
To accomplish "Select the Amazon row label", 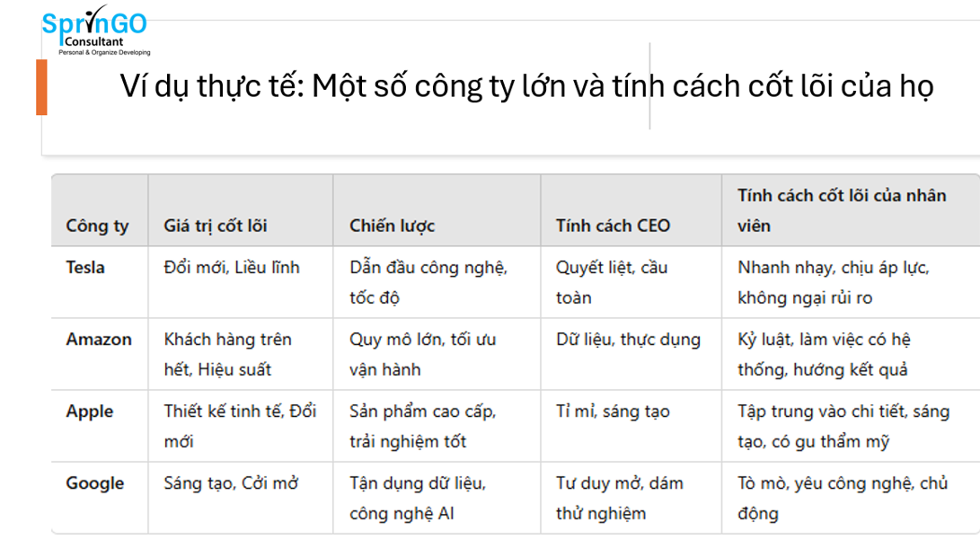I will point(99,340).
